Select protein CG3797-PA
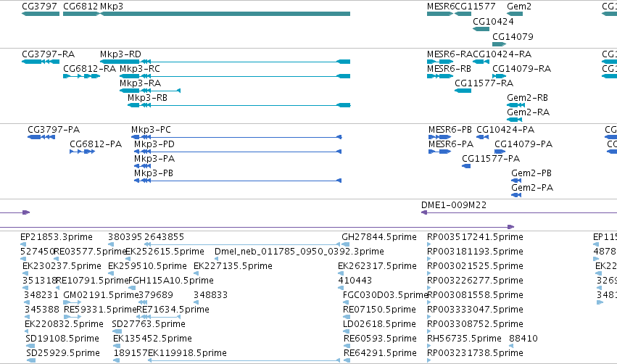Viewport: 617px width, 364px height. [x=41, y=137]
